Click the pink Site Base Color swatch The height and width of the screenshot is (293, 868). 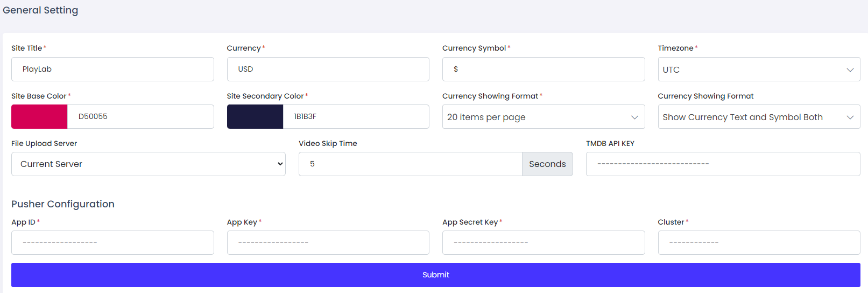[39, 117]
